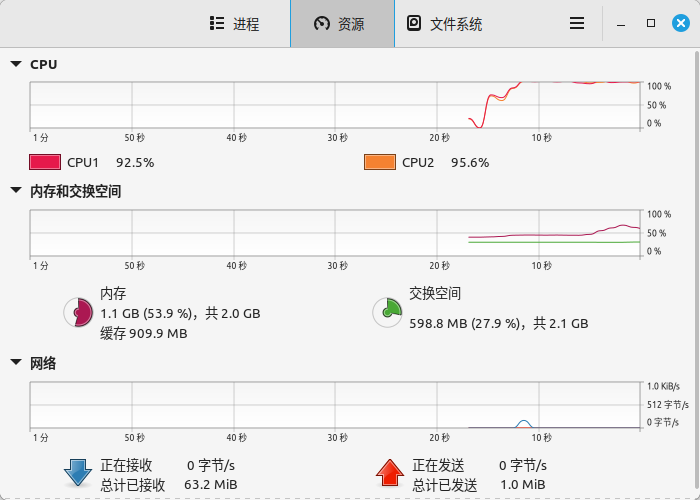Click the 内存和交换空间 heading
Screen dimensions: 700x500
75,192
